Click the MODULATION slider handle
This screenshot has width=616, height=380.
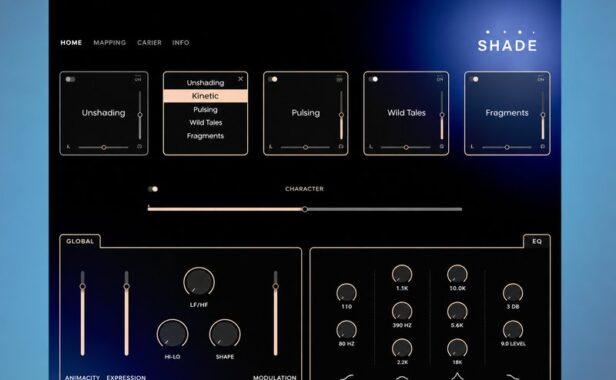pos(275,286)
